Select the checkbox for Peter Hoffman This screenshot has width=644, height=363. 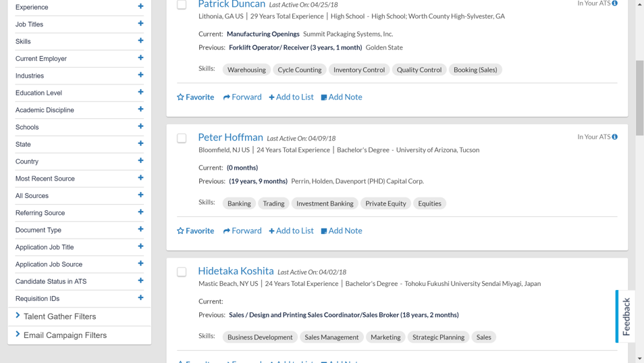pos(182,139)
